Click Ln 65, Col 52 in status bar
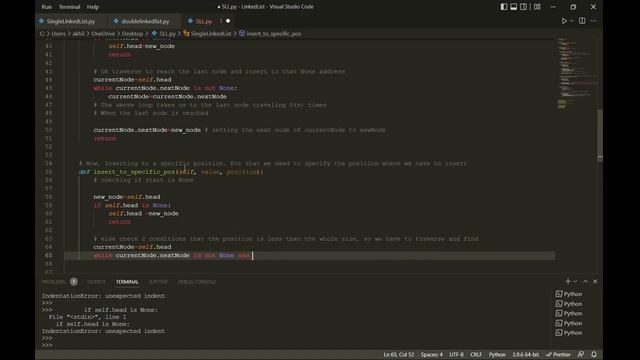Image resolution: width=640 pixels, height=360 pixels. (398, 355)
